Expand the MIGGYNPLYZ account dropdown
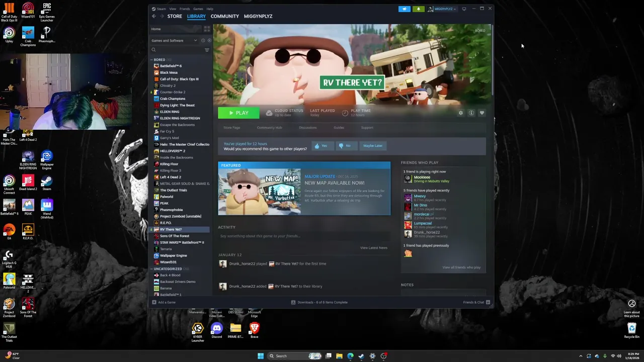This screenshot has width=644, height=362. tap(443, 9)
